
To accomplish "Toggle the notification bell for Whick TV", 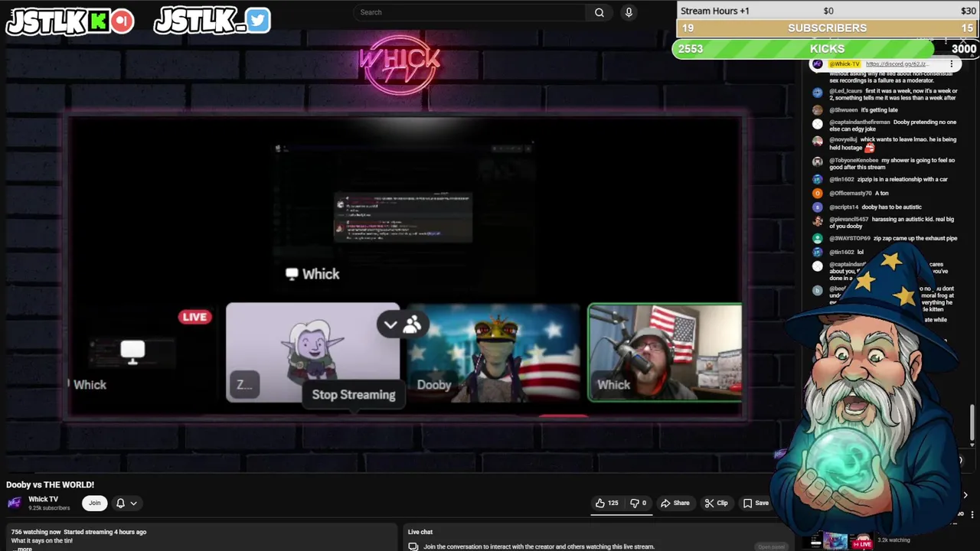I will [x=120, y=503].
